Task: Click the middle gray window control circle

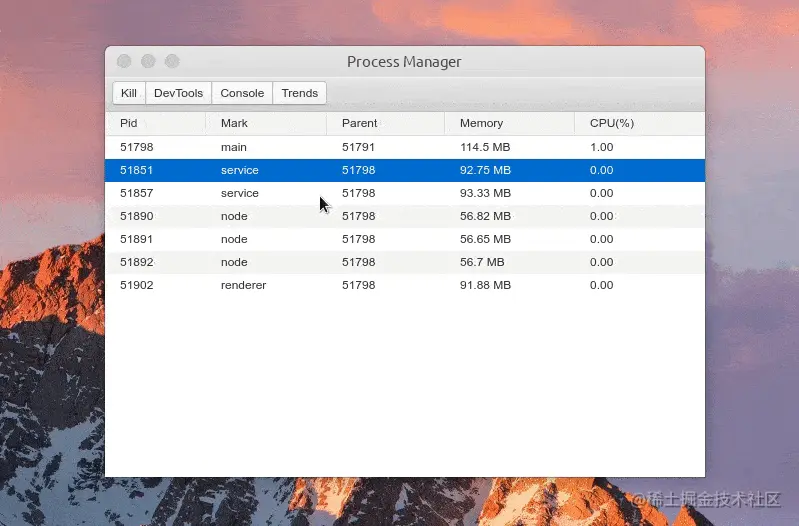Action: (148, 61)
